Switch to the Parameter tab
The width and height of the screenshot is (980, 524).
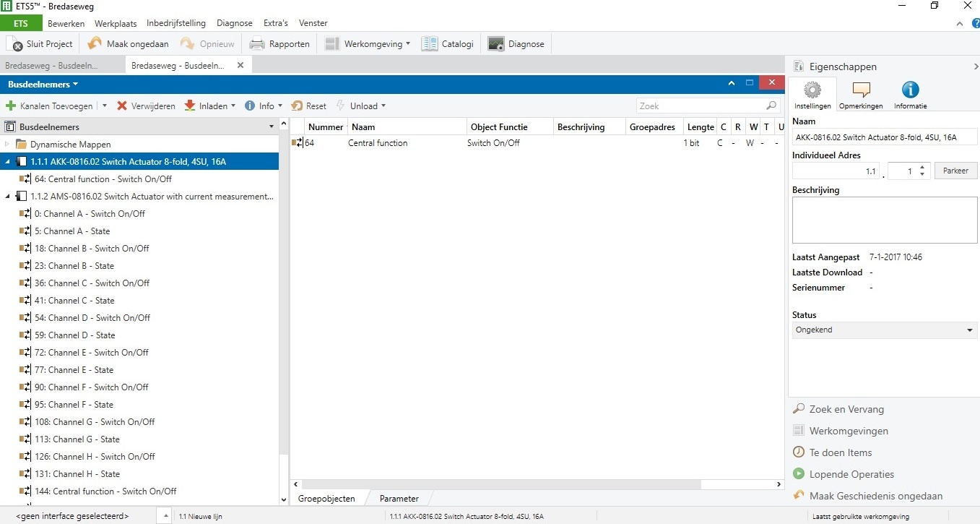(399, 499)
